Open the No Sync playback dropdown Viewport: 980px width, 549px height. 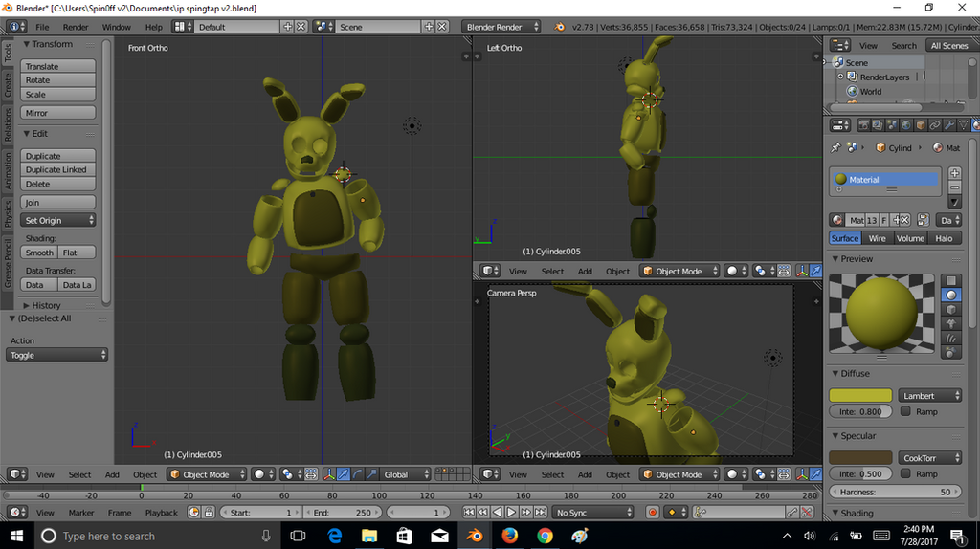click(x=593, y=512)
